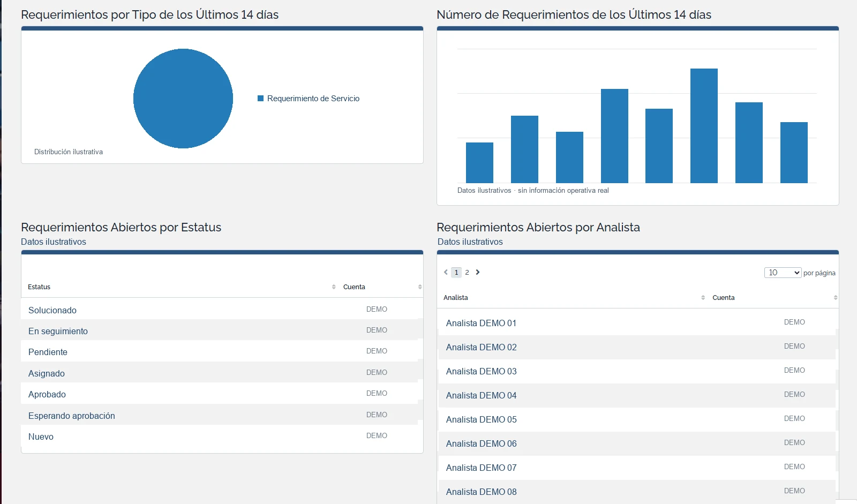Sort status table by Estatus column
This screenshot has height=504, width=857.
tap(334, 287)
